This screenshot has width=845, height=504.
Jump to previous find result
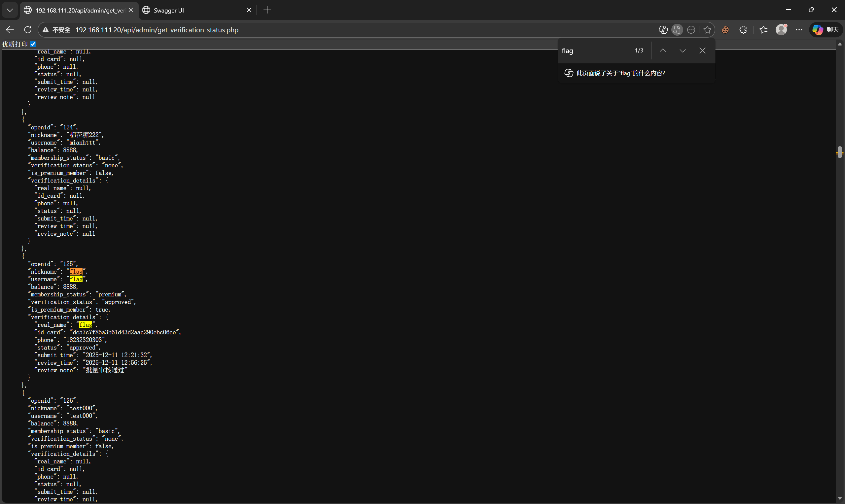[x=662, y=50]
